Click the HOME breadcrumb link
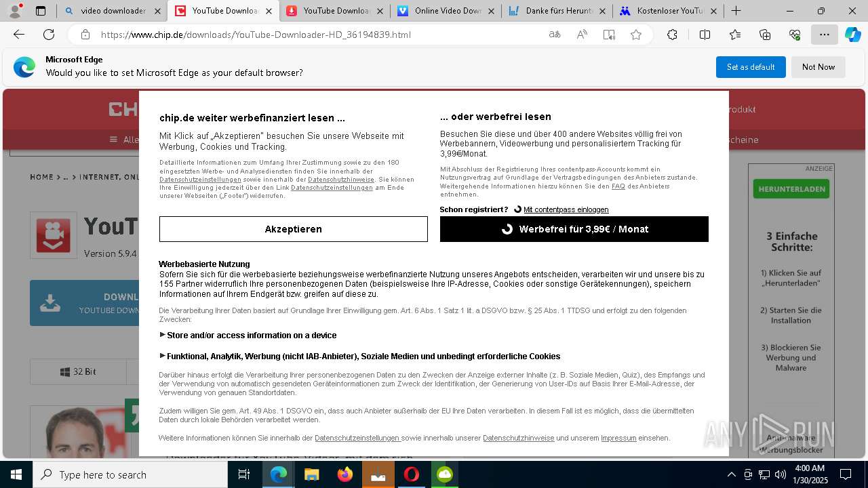This screenshot has height=488, width=868. coord(41,177)
